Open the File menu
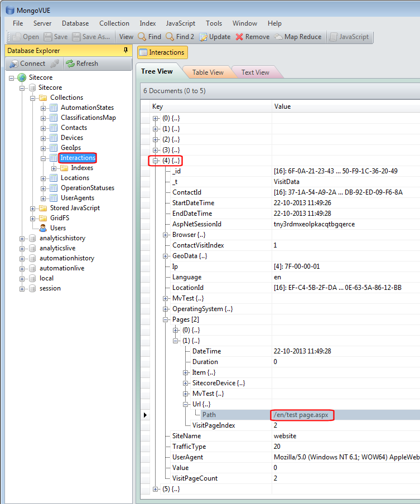Image resolution: width=420 pixels, height=504 pixels. 18,23
